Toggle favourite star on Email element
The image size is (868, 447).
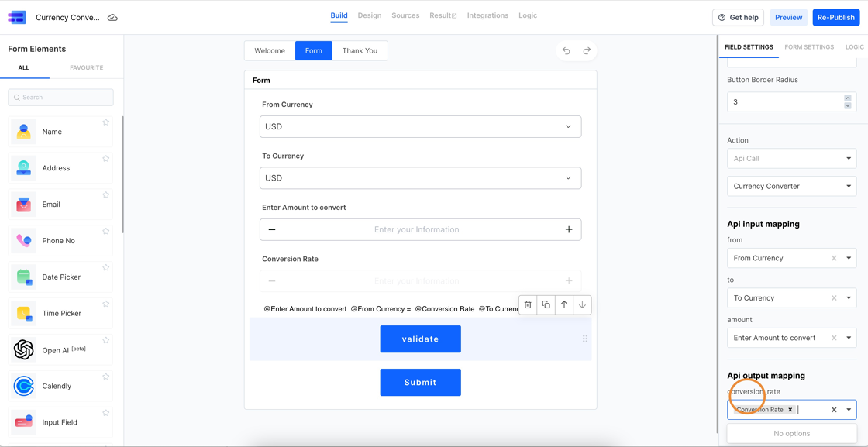pos(106,194)
